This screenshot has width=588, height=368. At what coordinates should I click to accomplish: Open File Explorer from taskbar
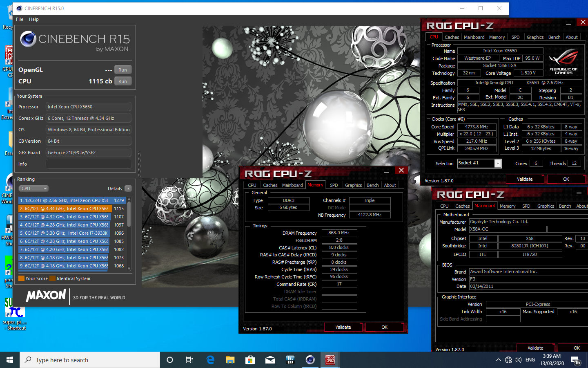coord(230,360)
